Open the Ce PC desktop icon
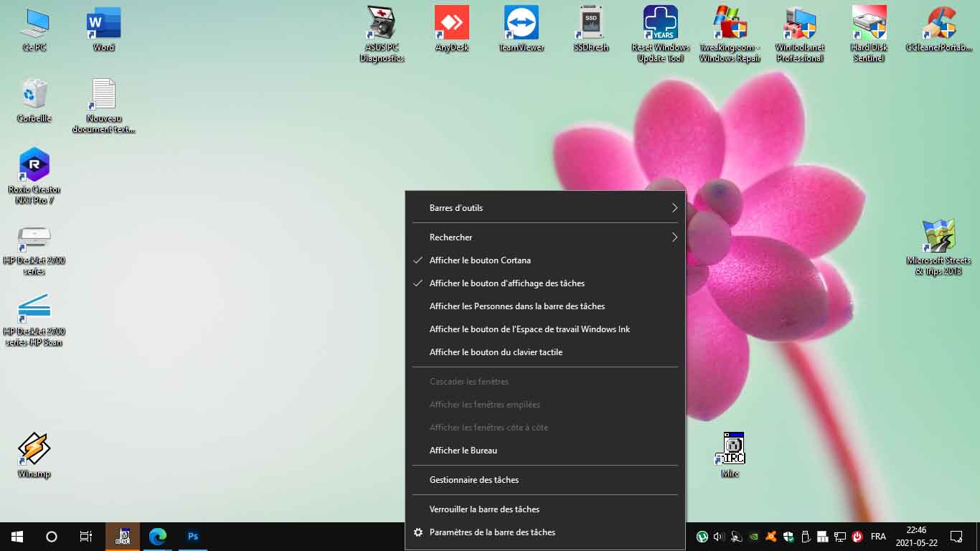 [34, 30]
